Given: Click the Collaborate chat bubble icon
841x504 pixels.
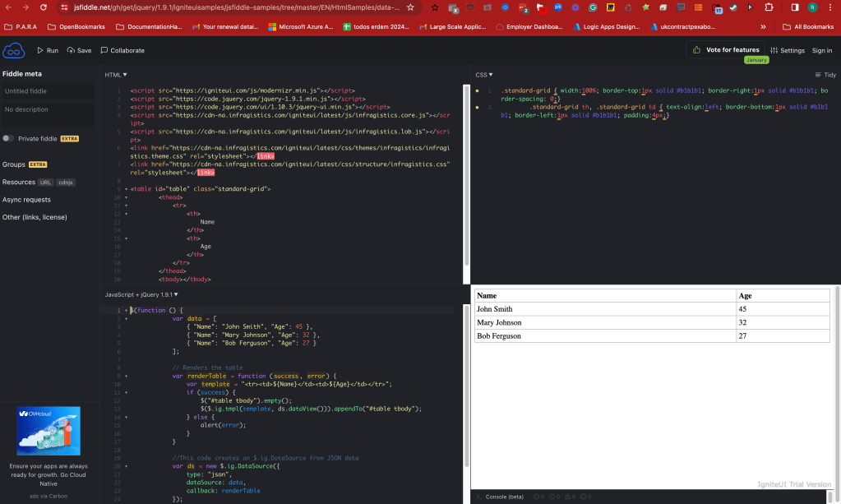Looking at the screenshot, I should [x=104, y=50].
